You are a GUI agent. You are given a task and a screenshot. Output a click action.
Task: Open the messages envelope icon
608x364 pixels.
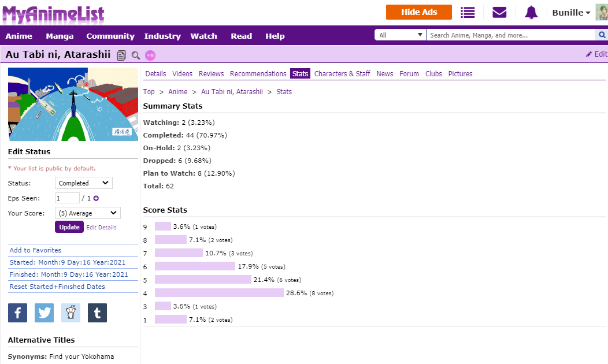(499, 12)
